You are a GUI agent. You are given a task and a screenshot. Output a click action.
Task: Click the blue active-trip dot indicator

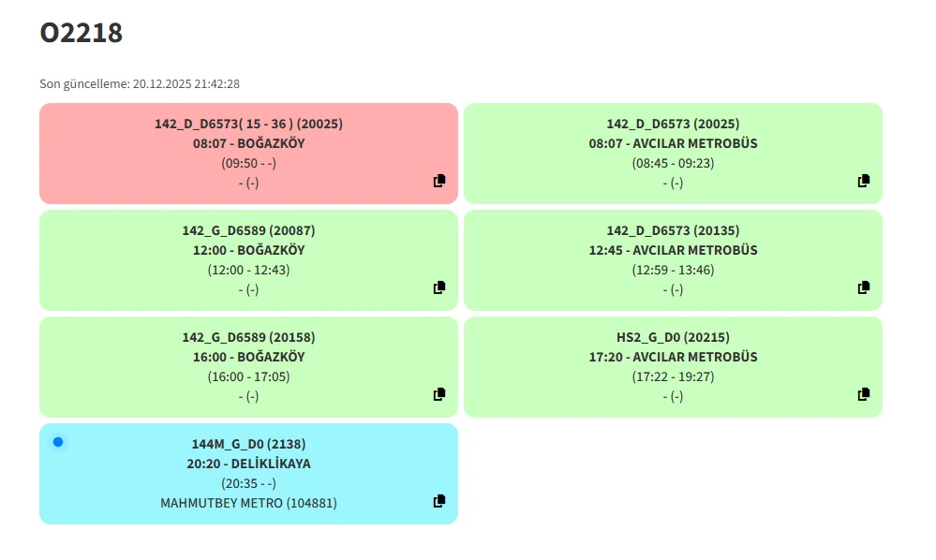[x=58, y=442]
